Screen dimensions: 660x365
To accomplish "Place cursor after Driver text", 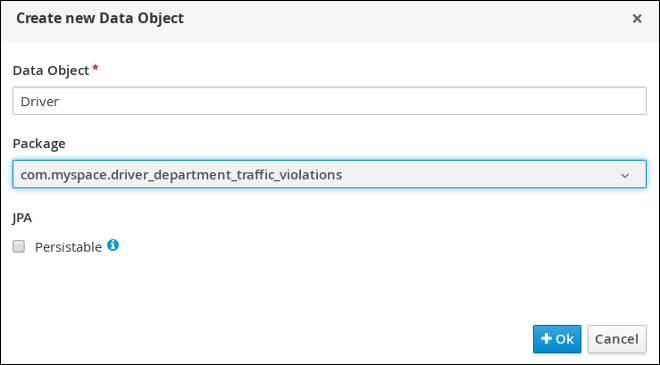I will tap(59, 101).
